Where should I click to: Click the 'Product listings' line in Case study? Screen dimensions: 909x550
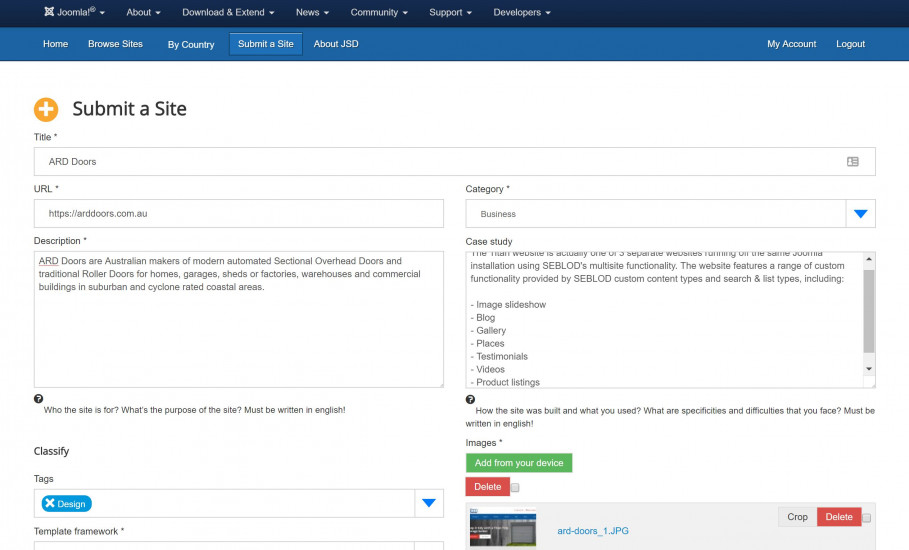click(x=505, y=383)
